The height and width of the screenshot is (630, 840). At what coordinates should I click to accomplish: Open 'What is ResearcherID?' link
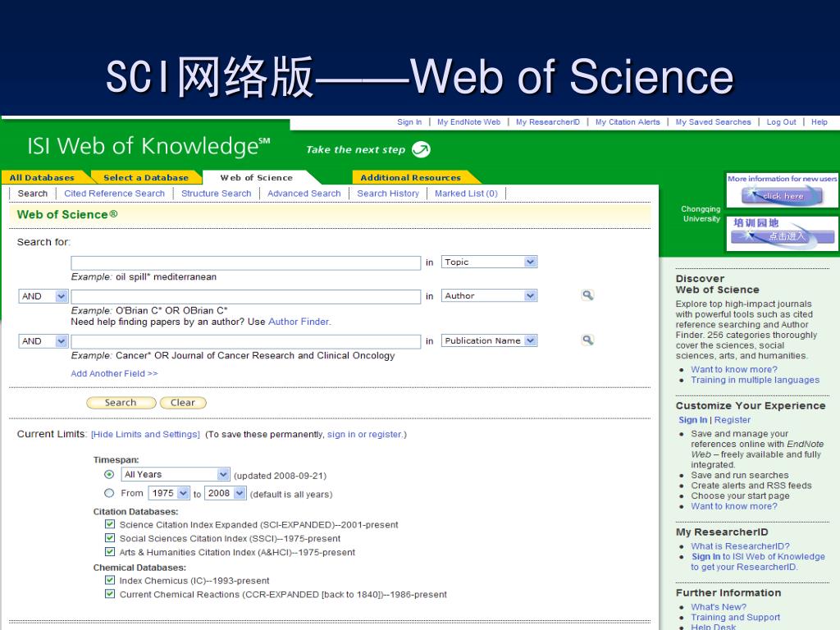pos(741,546)
